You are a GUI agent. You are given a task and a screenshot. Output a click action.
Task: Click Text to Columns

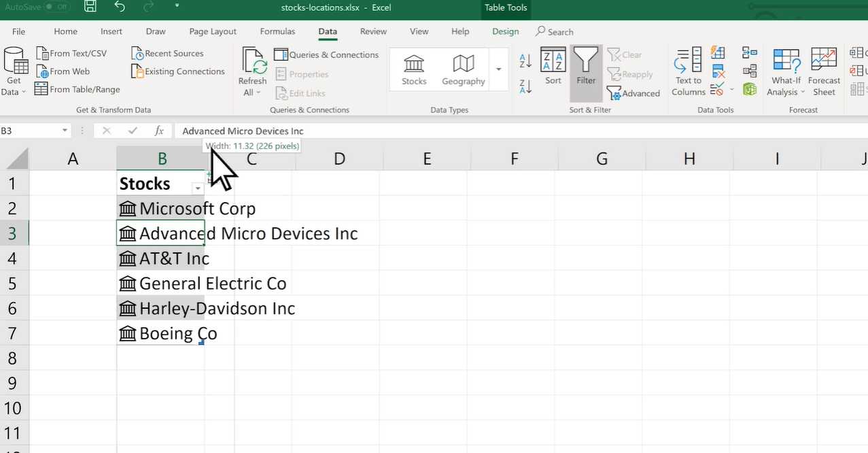coord(689,72)
